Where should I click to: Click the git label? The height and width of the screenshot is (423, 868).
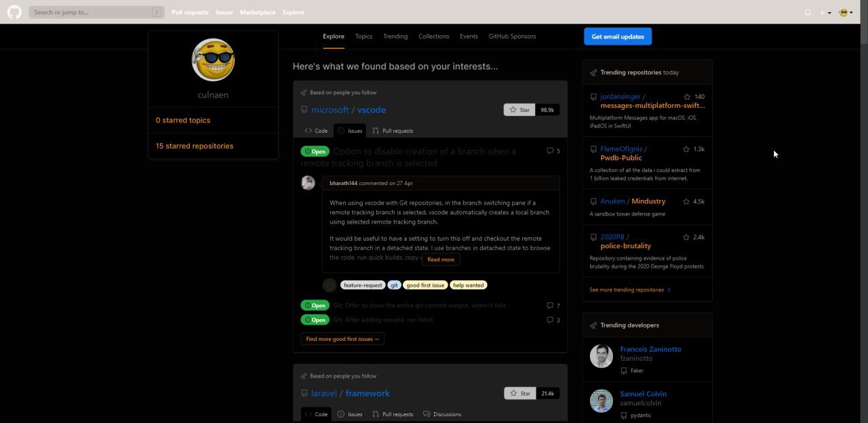pos(395,285)
